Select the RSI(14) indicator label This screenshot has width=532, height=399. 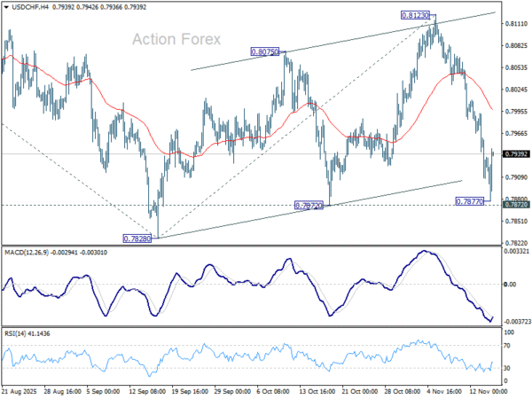[13, 331]
